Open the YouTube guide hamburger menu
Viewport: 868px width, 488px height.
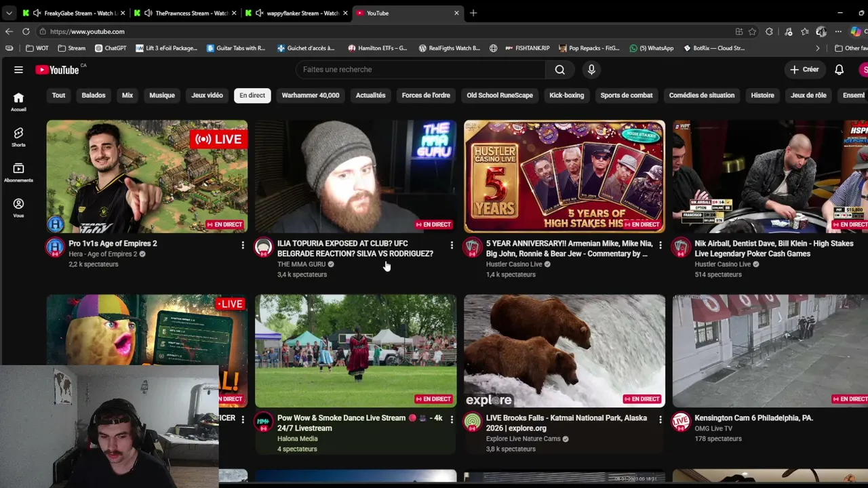(x=18, y=69)
